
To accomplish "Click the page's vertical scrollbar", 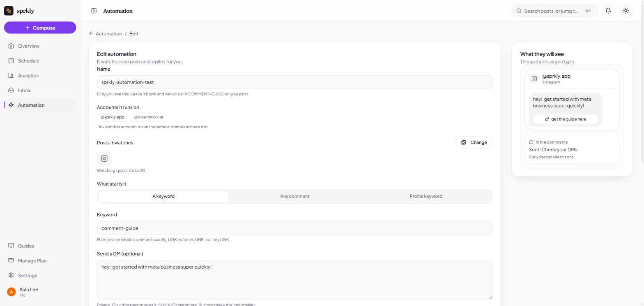I will click(x=642, y=82).
